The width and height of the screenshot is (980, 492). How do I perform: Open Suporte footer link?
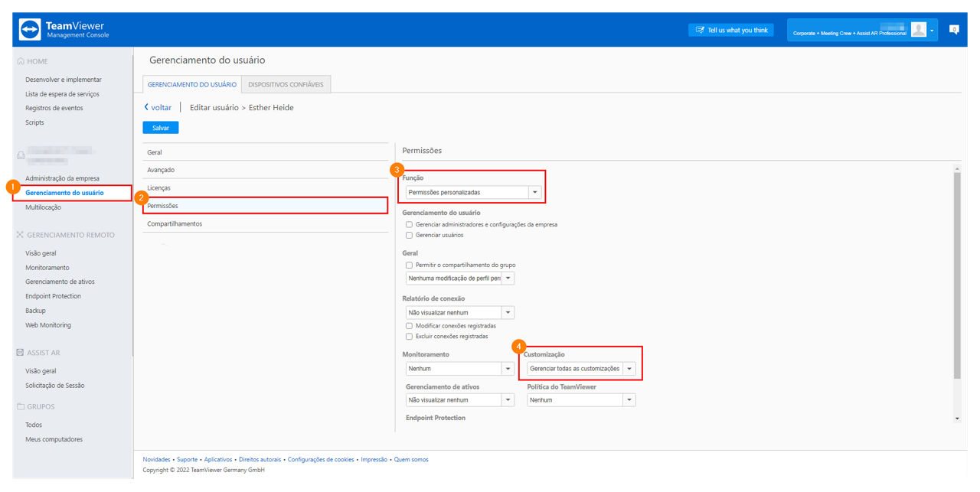(188, 460)
